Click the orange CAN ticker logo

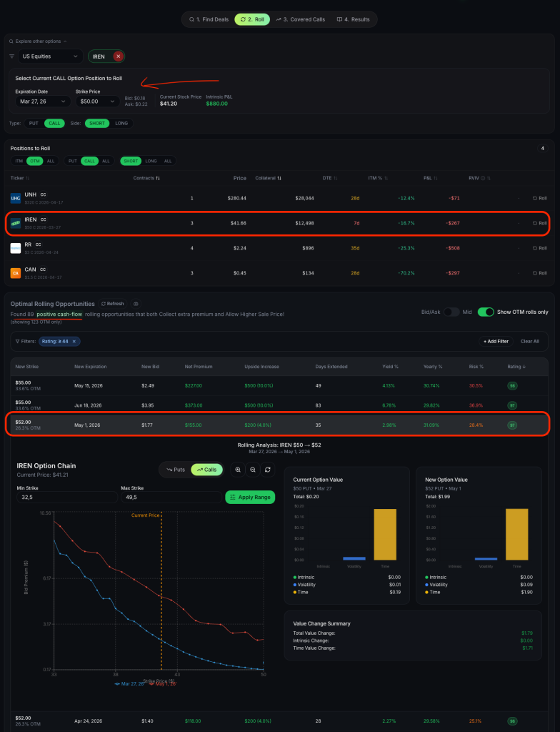(x=15, y=272)
